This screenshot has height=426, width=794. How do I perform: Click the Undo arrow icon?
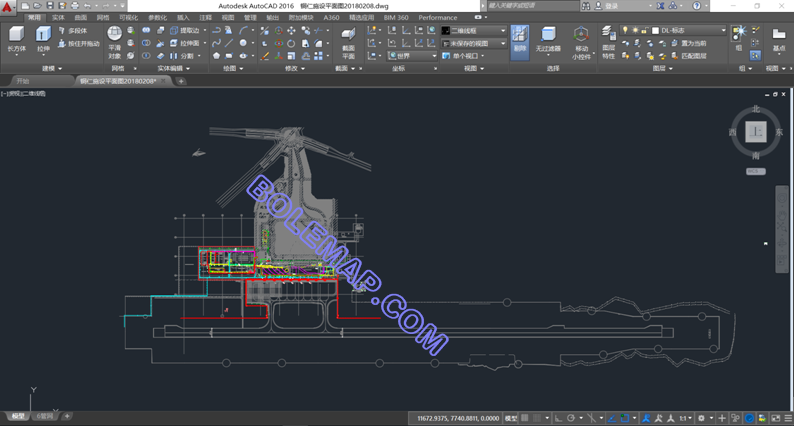(x=88, y=6)
